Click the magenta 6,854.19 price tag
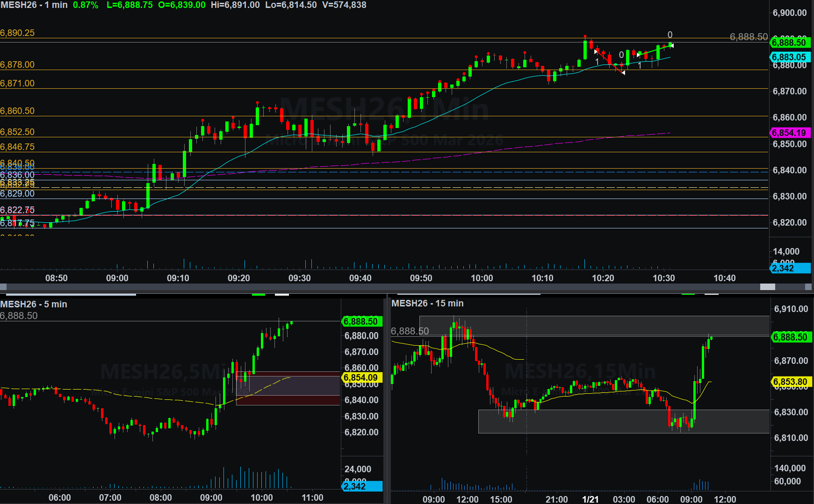 (x=789, y=133)
